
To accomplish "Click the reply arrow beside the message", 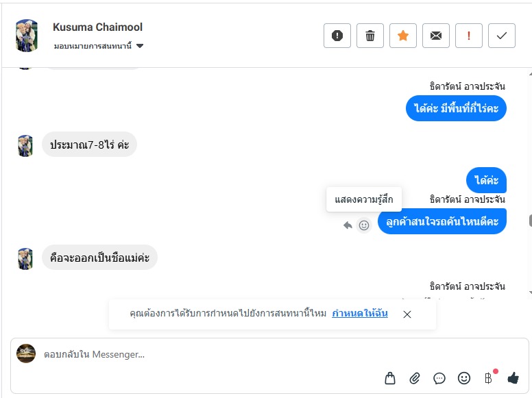I will (348, 225).
